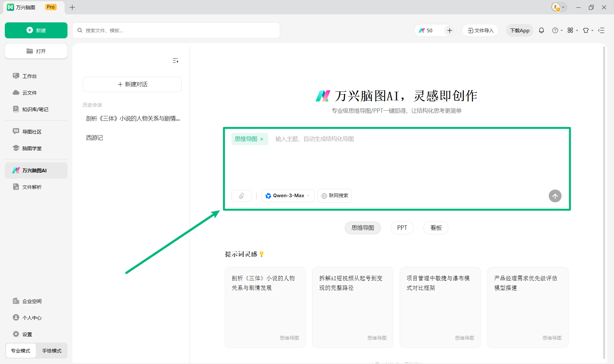
Task: Click 万兴脑图AI logo in heading
Action: (x=323, y=96)
